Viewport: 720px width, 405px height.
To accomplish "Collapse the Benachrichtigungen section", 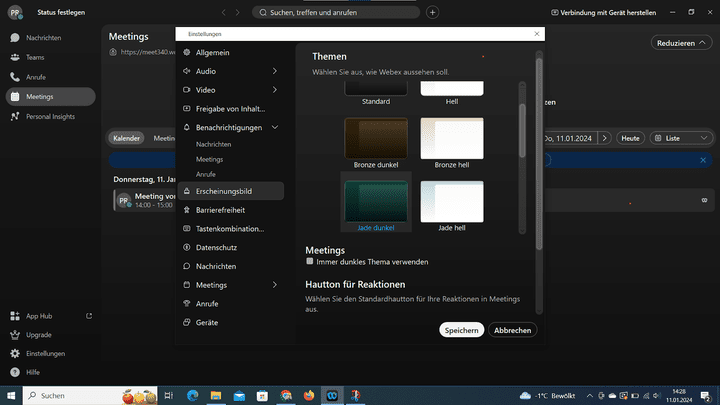I will 275,128.
